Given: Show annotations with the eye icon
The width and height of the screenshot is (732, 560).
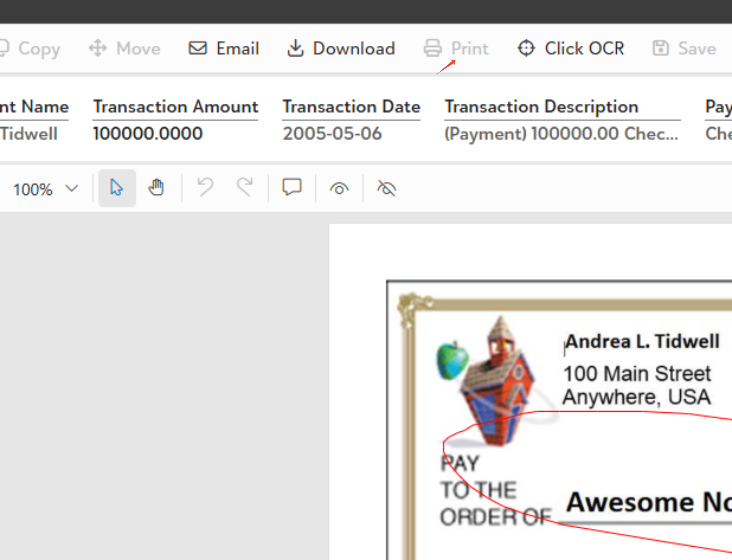Looking at the screenshot, I should [339, 188].
